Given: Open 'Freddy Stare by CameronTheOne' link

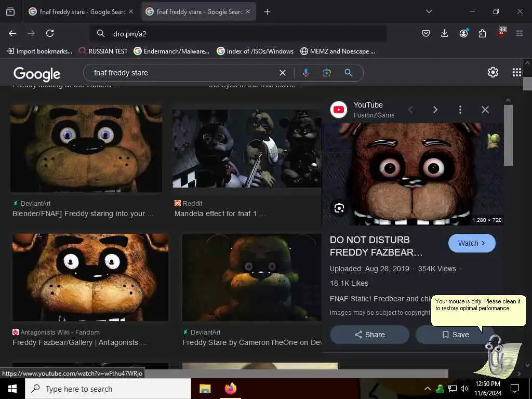Looking at the screenshot, I should coord(251,343).
